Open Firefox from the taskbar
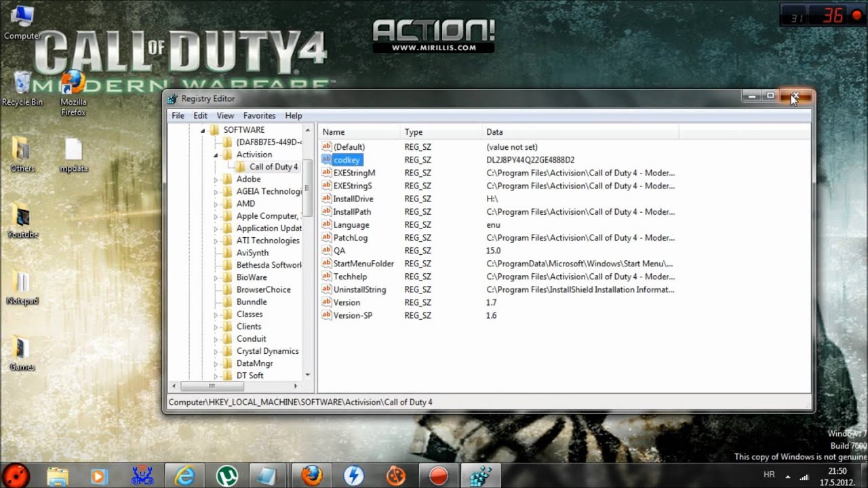Screen dimensions: 868x488 pos(311,476)
